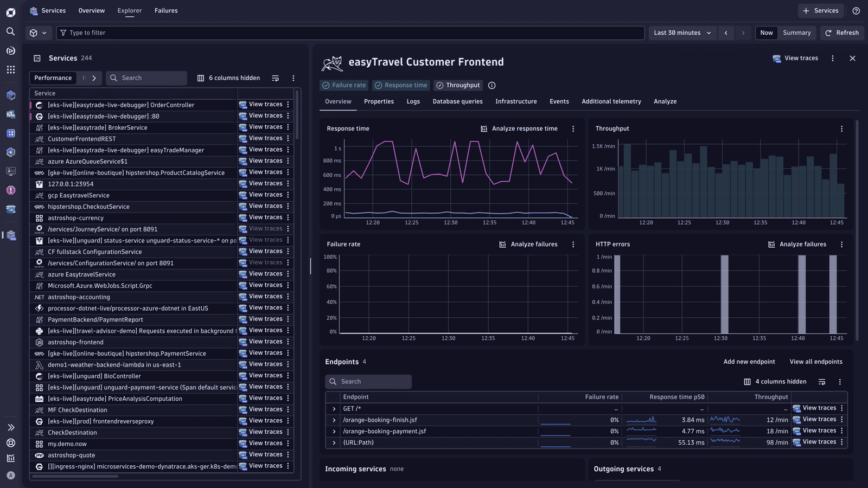The image size is (868, 488).
Task: Expand the /orange-booking-payment.jsf endpoint row
Action: click(334, 432)
